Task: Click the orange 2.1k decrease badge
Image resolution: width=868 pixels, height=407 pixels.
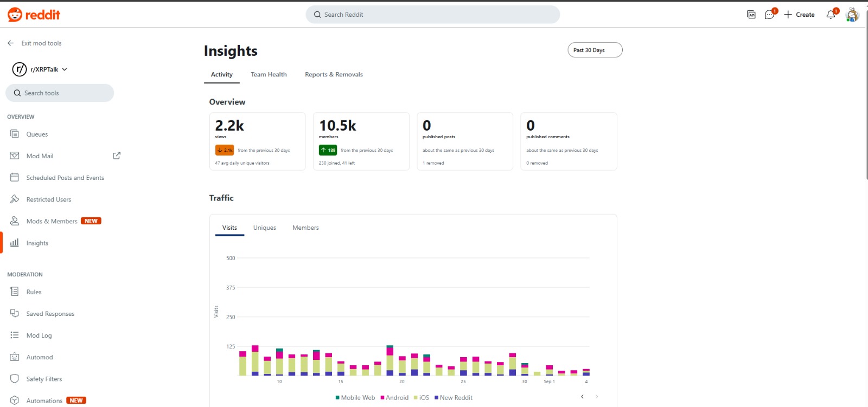Action: (225, 150)
